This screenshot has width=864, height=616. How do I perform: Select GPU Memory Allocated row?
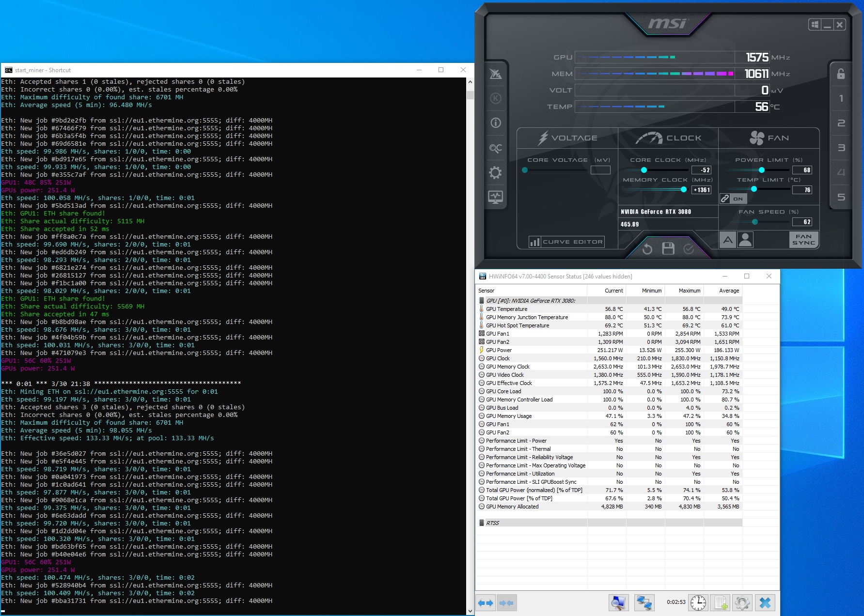pos(609,507)
